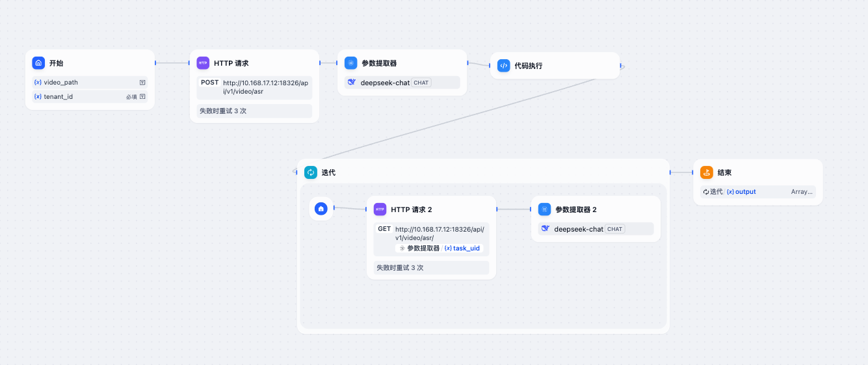Click the 迭代 loop icon

[311, 172]
